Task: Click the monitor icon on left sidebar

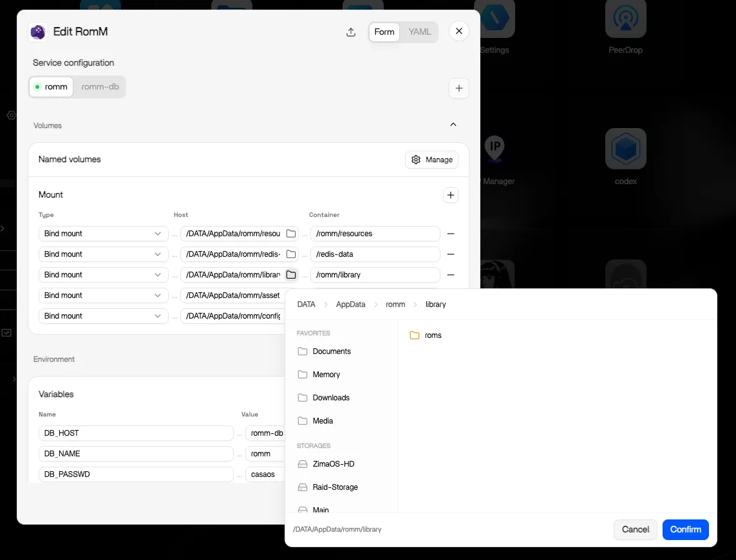Action: pos(6,333)
